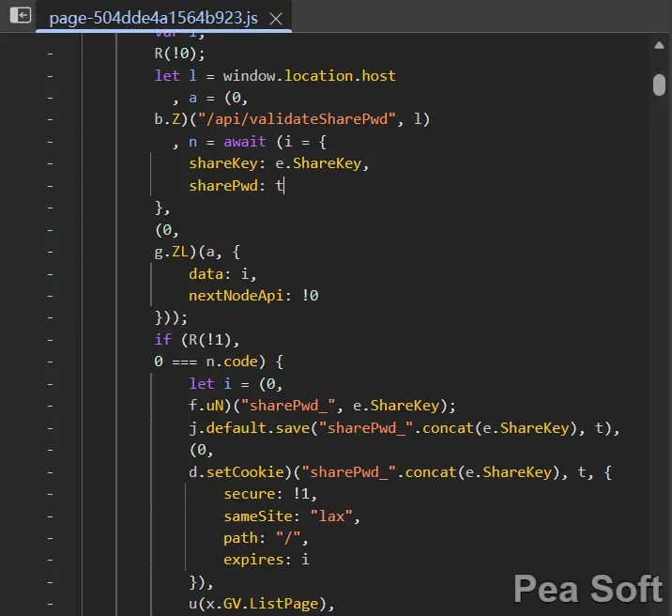The width and height of the screenshot is (672, 616).
Task: Click the "if (R(!1)," line
Action: coord(197,340)
